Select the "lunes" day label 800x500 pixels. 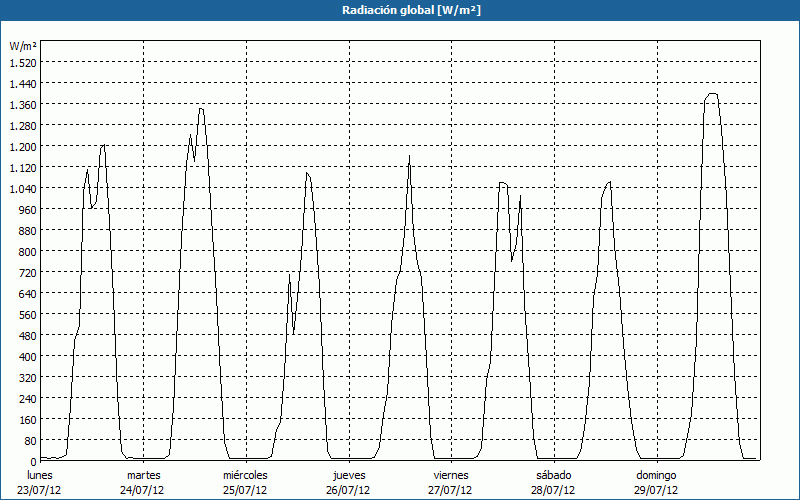coord(40,474)
